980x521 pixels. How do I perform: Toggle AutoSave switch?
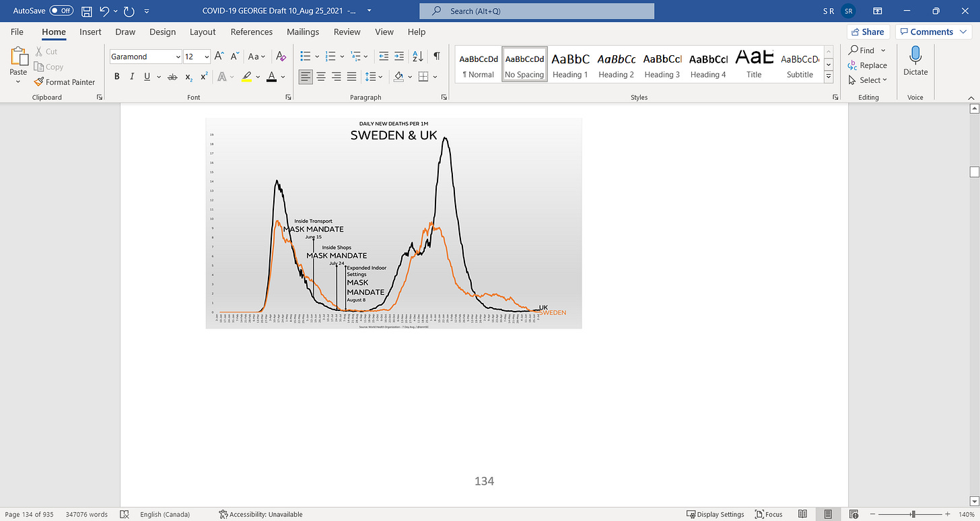pyautogui.click(x=61, y=11)
